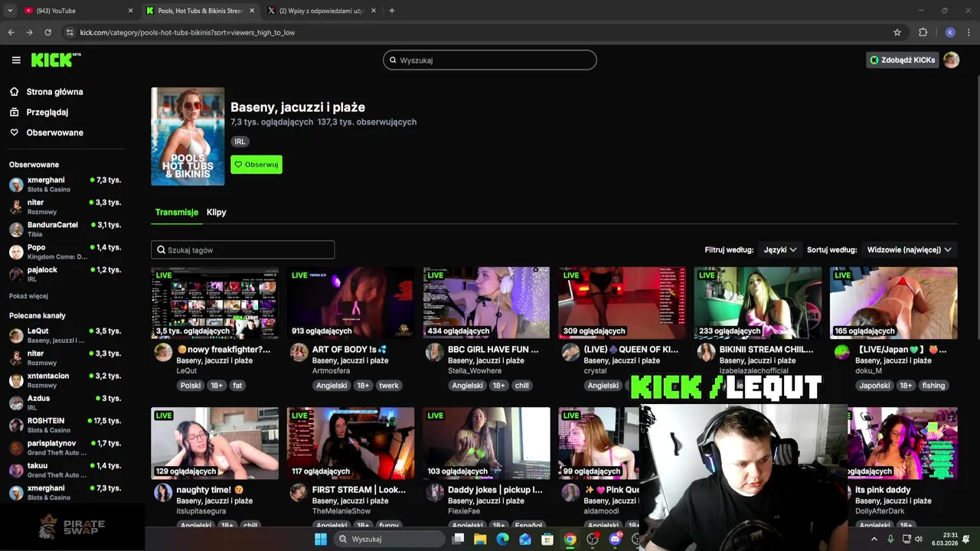Switch to the Klipy tab
This screenshot has height=551, width=980.
(216, 212)
